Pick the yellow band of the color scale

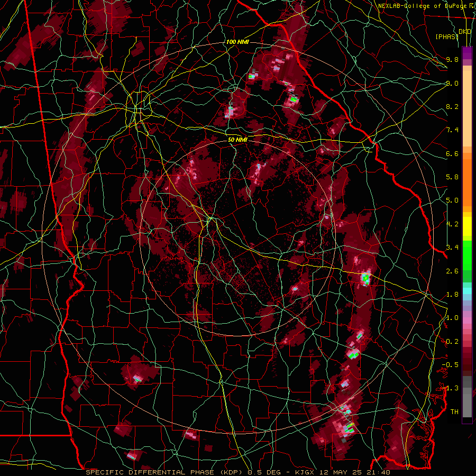[467, 226]
